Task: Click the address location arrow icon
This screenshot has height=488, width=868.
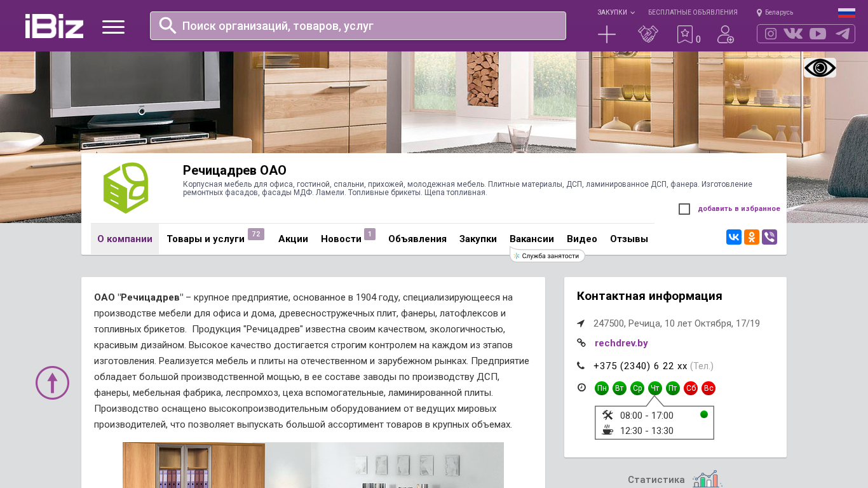Action: 581,323
